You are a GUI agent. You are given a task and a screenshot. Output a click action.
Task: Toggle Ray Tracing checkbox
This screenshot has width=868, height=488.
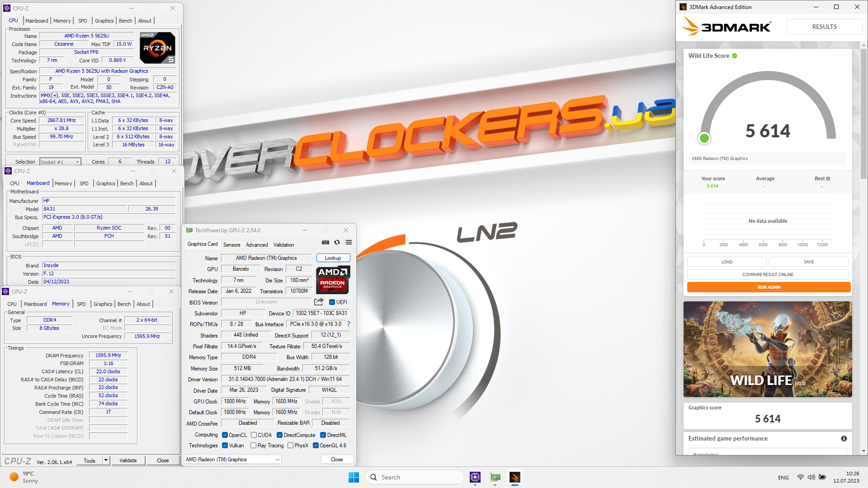[x=254, y=446]
